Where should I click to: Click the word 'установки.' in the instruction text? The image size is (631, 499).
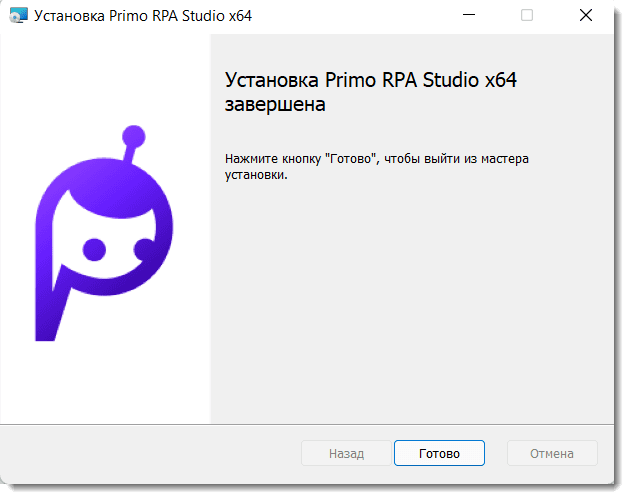(256, 175)
